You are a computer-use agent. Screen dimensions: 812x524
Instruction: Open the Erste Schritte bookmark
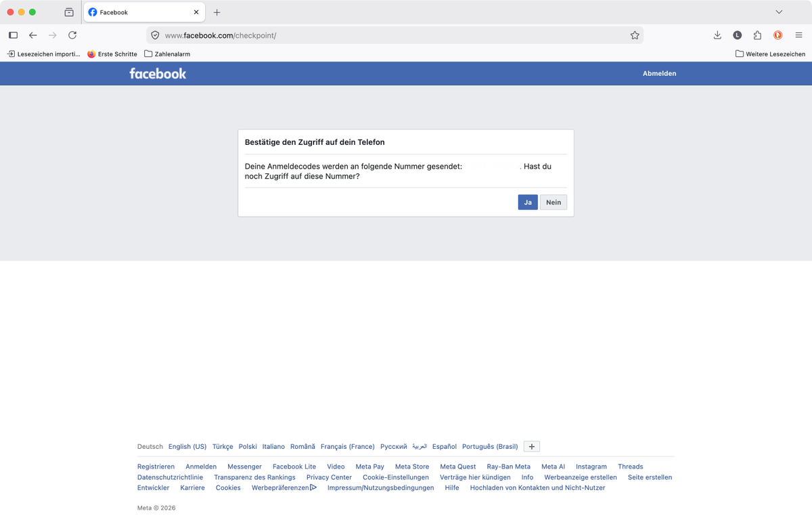pos(112,54)
